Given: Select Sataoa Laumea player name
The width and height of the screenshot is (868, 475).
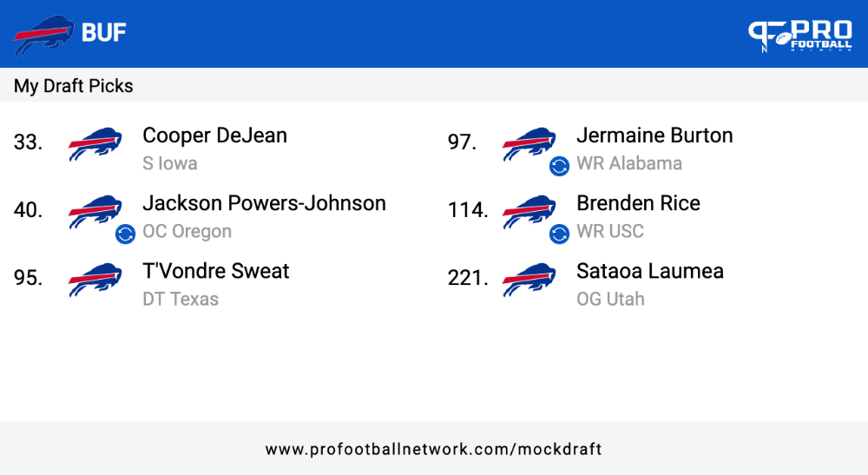Looking at the screenshot, I should click(x=650, y=271).
